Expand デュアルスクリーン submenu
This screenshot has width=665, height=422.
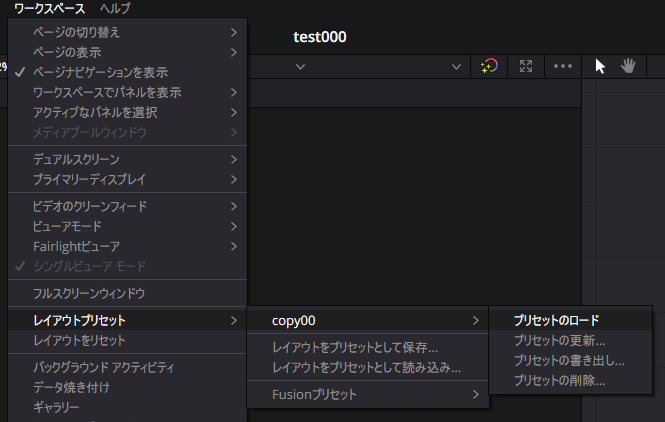[127, 159]
